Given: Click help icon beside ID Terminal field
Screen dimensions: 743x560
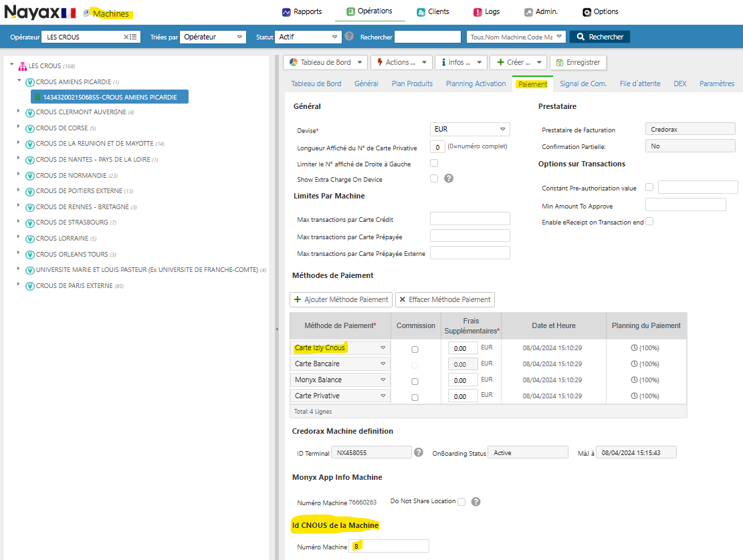Looking at the screenshot, I should click(419, 452).
